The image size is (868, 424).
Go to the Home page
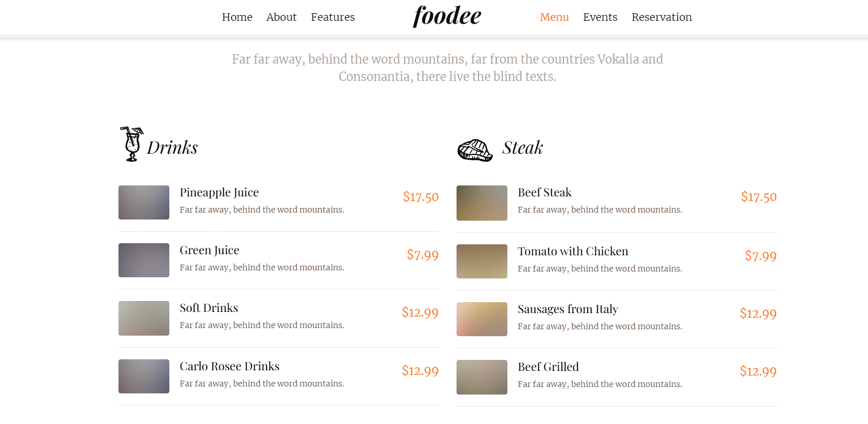pyautogui.click(x=237, y=17)
